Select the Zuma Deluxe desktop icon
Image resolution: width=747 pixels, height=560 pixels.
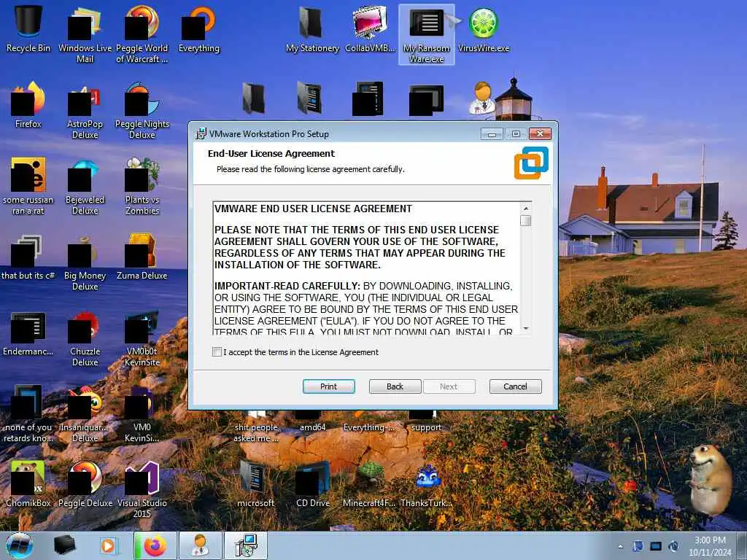click(x=142, y=256)
